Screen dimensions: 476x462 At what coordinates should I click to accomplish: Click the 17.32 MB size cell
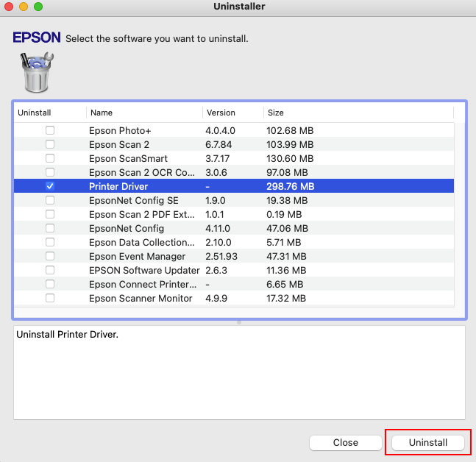[x=286, y=298]
